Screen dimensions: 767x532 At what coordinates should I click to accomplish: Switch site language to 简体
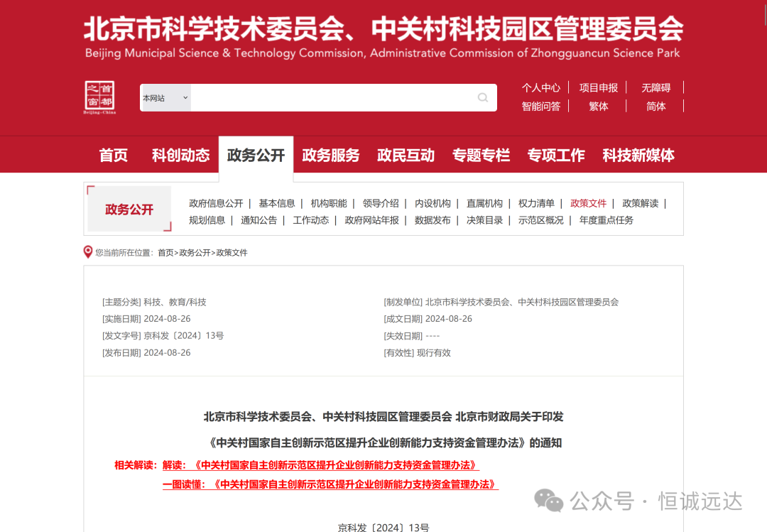(655, 105)
